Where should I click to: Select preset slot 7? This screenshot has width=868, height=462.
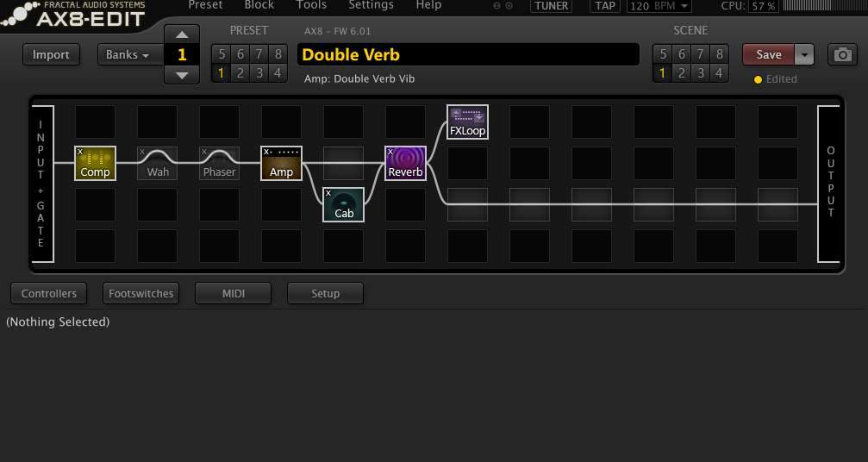tap(259, 54)
